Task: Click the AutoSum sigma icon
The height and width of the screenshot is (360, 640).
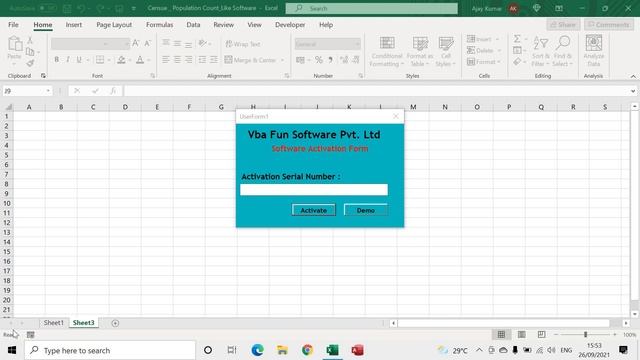Action: (x=517, y=39)
